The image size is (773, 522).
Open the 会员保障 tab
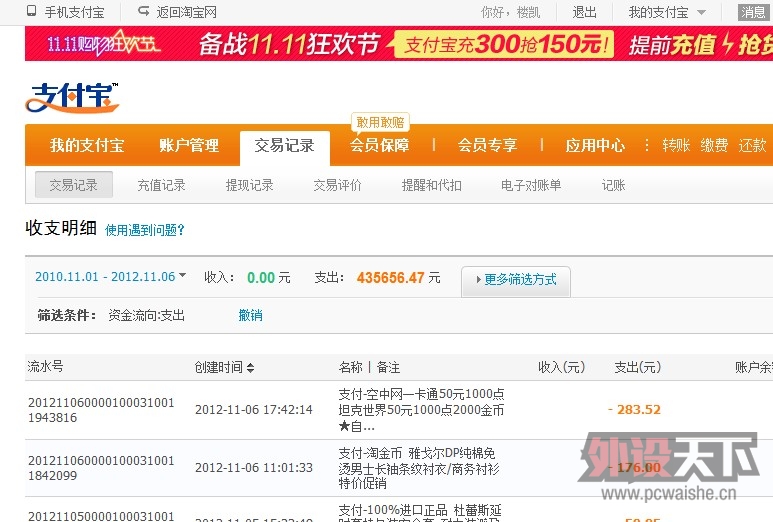[380, 145]
